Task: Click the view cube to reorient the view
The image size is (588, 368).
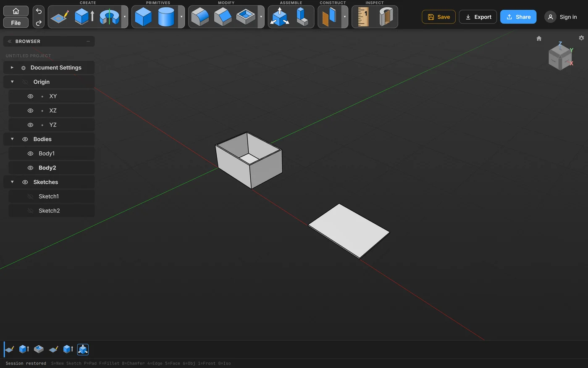Action: pos(560,57)
